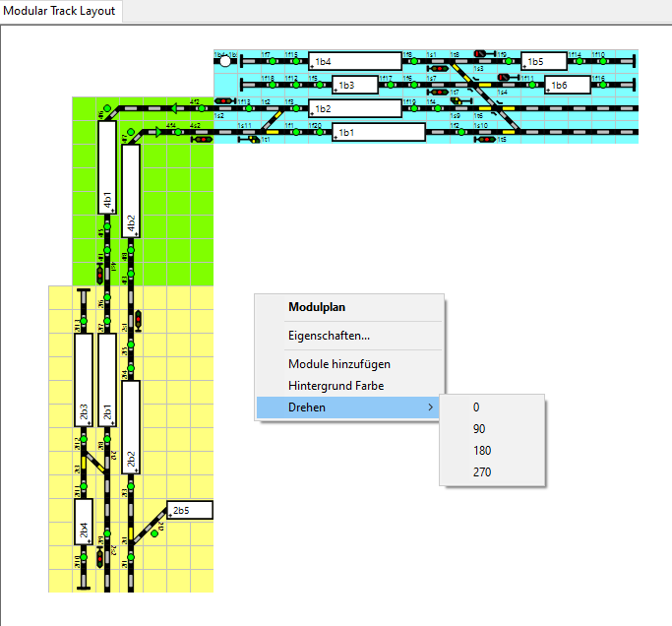This screenshot has width=672, height=626.
Task: Switch to Modular Track Layout tab
Action: point(60,12)
